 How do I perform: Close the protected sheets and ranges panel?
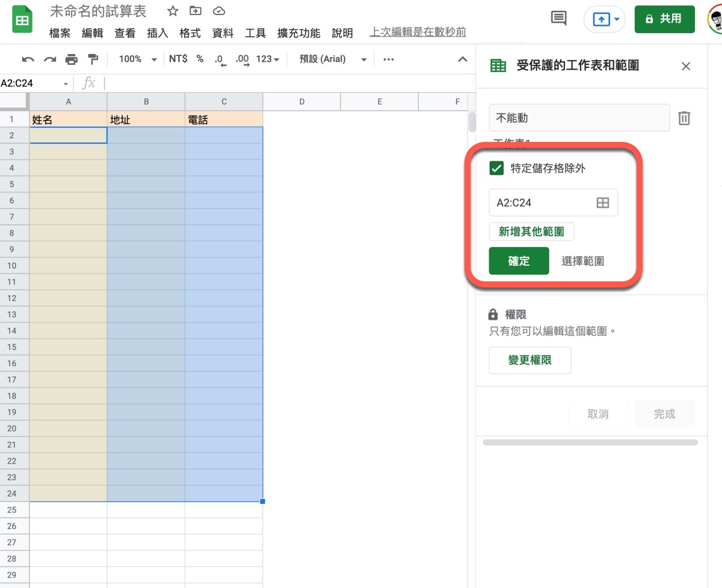point(686,66)
